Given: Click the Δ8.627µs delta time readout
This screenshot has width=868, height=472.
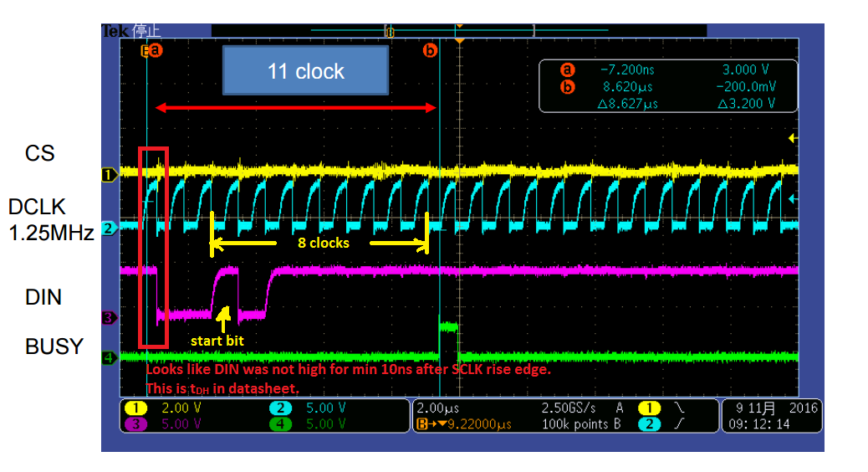Looking at the screenshot, I should [x=628, y=104].
